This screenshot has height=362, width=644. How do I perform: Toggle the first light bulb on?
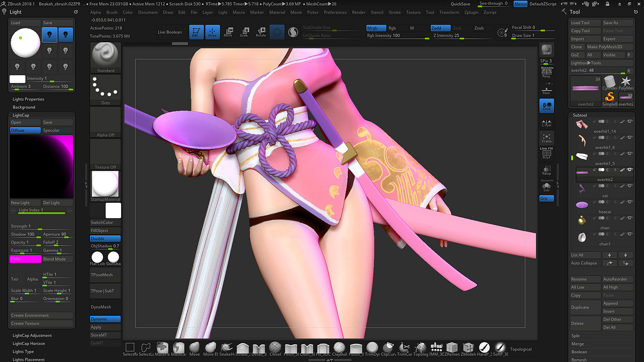coord(49,35)
